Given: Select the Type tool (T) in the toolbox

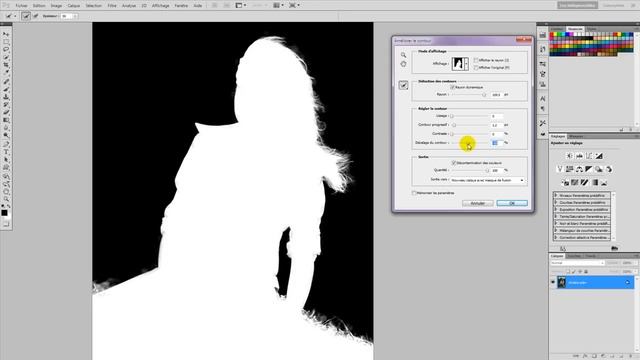Looking at the screenshot, I should 6,152.
